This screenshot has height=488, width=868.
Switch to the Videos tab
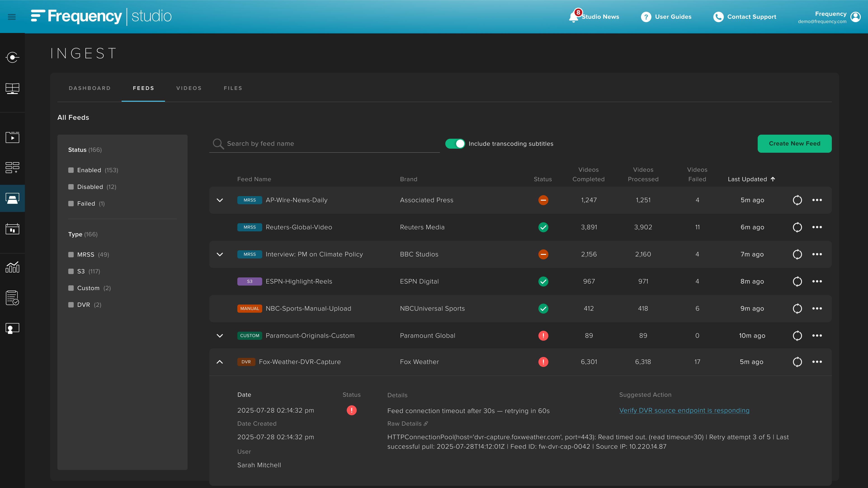click(189, 88)
